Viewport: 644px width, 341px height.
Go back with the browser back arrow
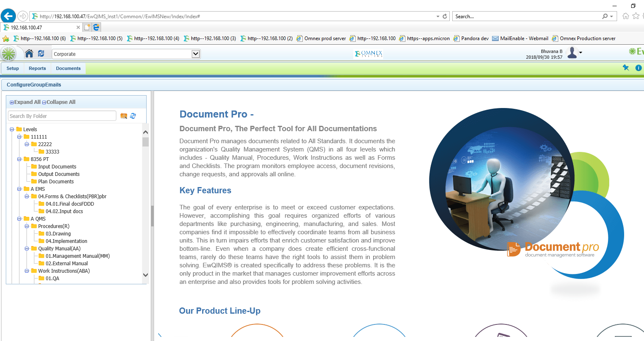[x=8, y=16]
